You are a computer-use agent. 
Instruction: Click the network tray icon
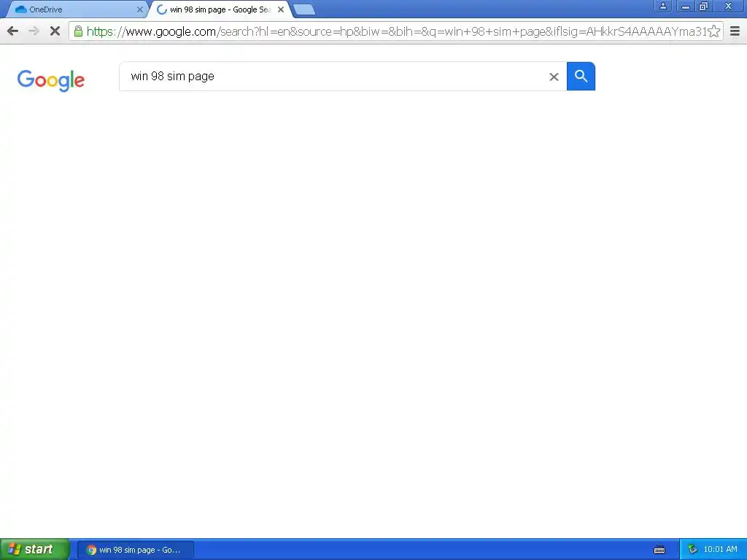tap(692, 550)
